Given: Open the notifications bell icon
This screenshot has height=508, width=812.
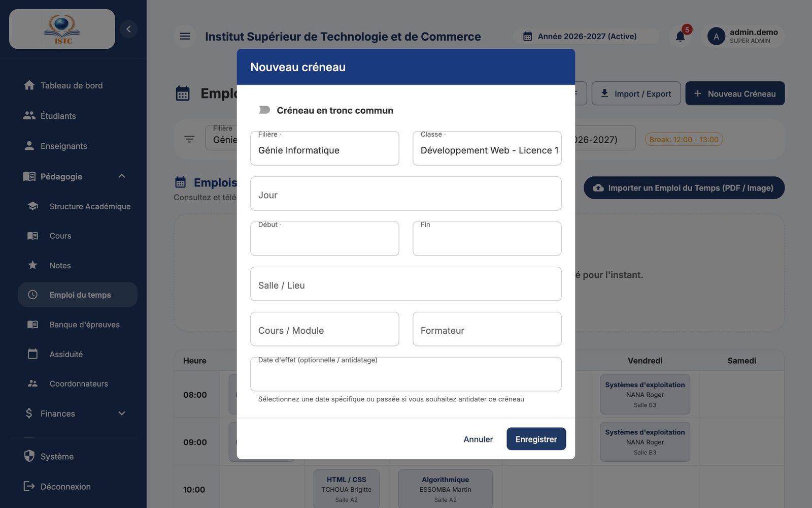Looking at the screenshot, I should click(680, 36).
